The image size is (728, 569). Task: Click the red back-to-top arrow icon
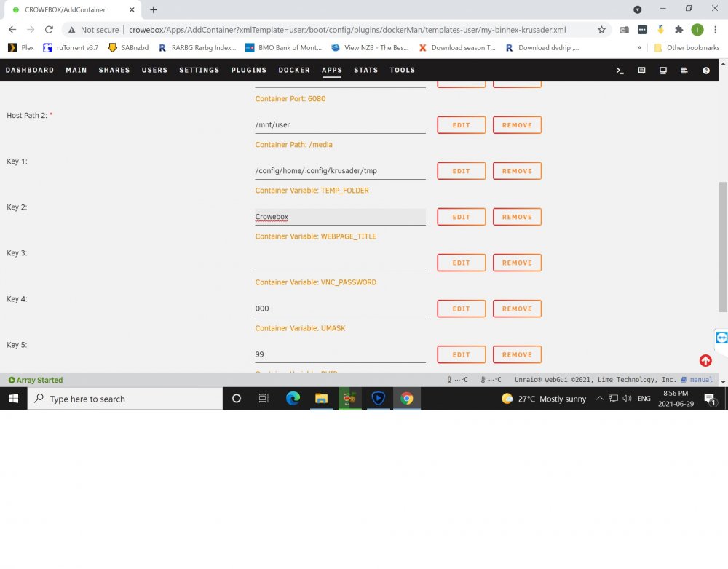pyautogui.click(x=705, y=360)
